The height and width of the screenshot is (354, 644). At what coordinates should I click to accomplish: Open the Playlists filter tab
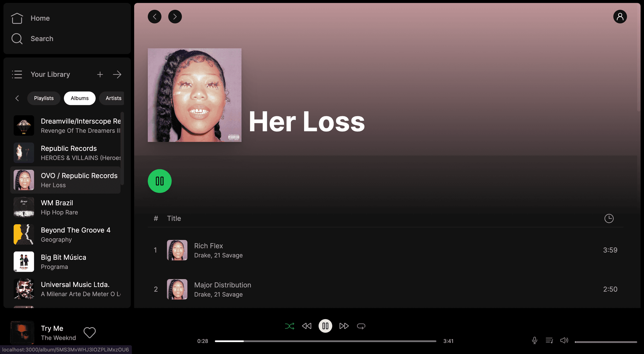[44, 98]
